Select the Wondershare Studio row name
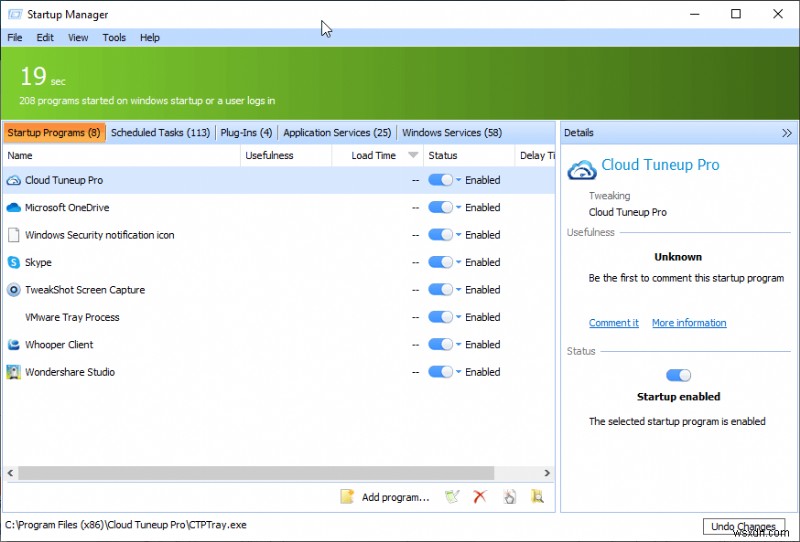 70,372
